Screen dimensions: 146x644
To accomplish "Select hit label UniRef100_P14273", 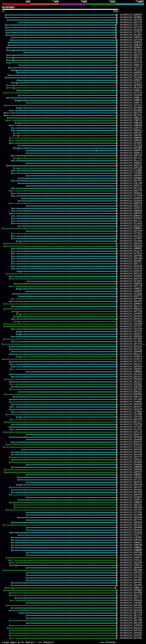I will point(131,82).
